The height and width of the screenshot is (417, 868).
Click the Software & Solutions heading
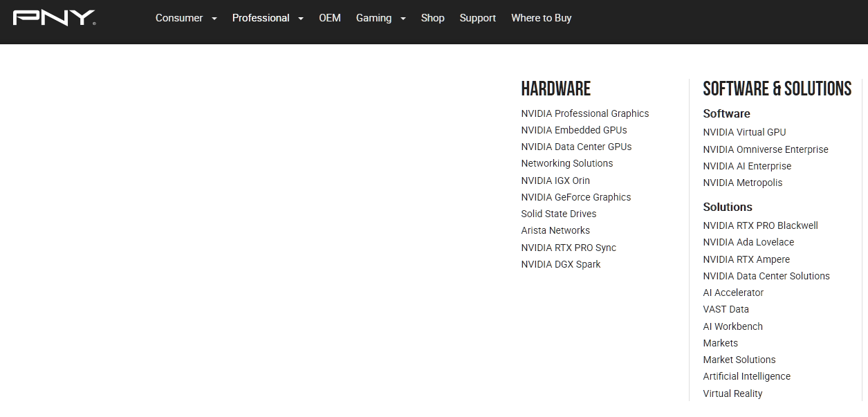[777, 89]
